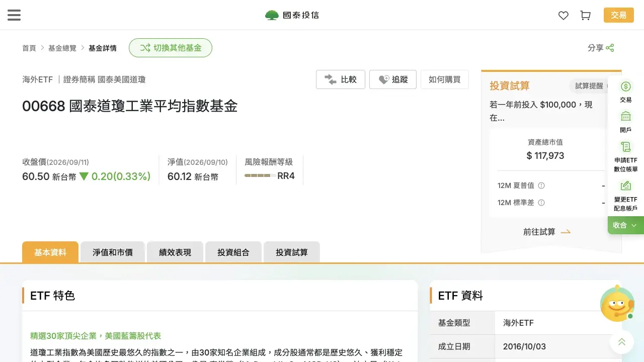Click the 追蹤 follow button
644x362 pixels.
click(393, 79)
